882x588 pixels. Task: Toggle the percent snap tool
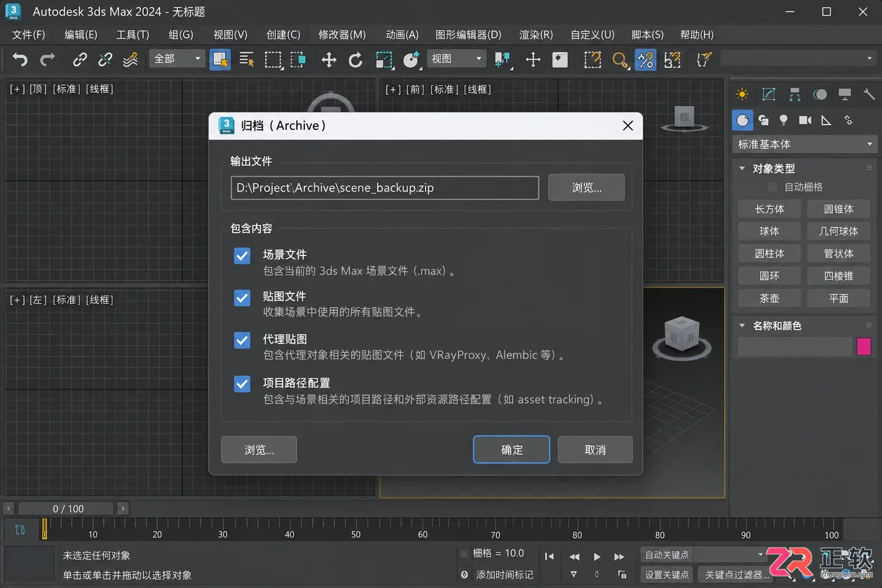pyautogui.click(x=646, y=59)
